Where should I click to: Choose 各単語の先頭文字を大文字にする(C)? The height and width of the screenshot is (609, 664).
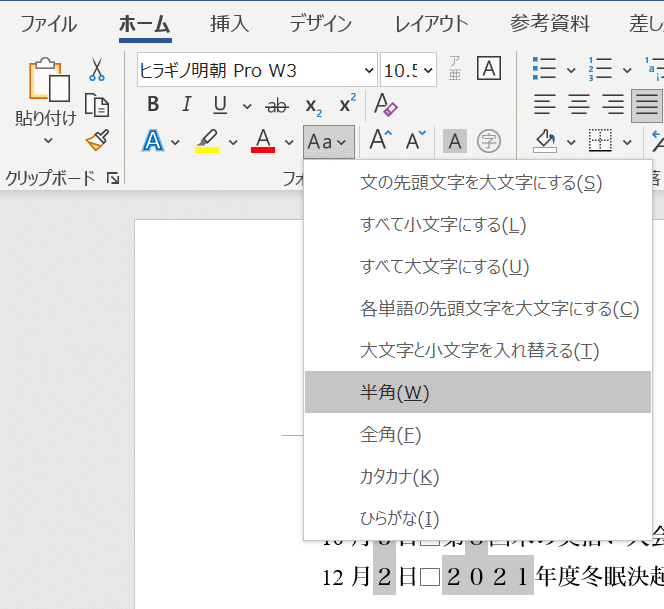[x=478, y=309]
